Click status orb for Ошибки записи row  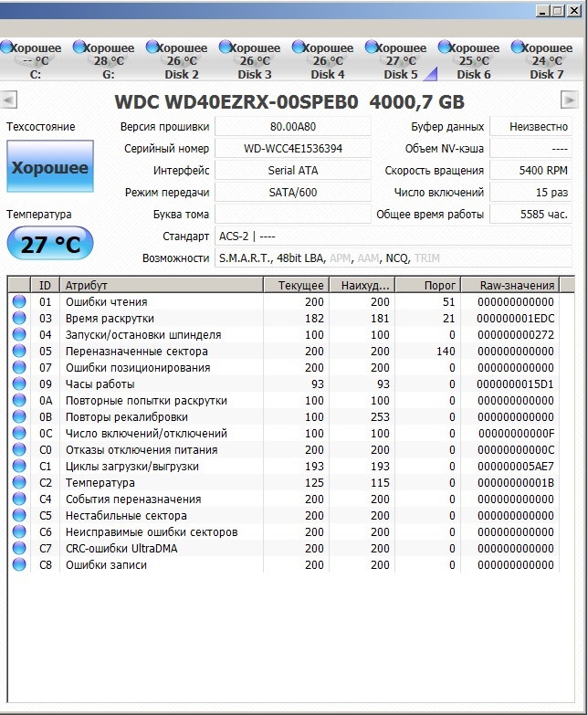[19, 565]
